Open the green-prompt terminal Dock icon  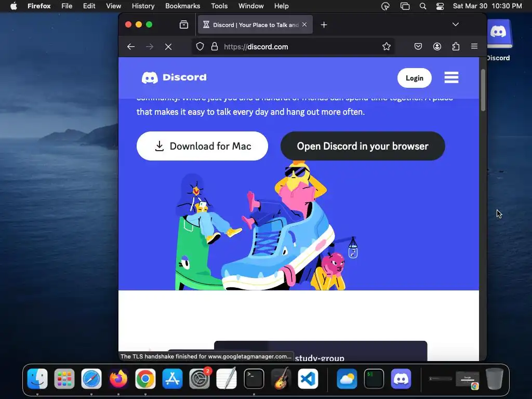click(374, 379)
